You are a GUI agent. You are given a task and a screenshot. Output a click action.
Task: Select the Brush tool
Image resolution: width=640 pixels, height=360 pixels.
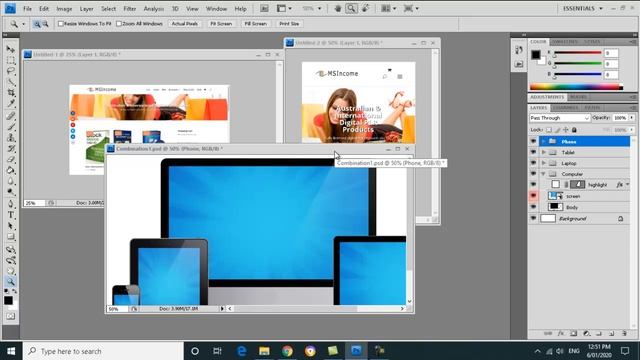11,127
